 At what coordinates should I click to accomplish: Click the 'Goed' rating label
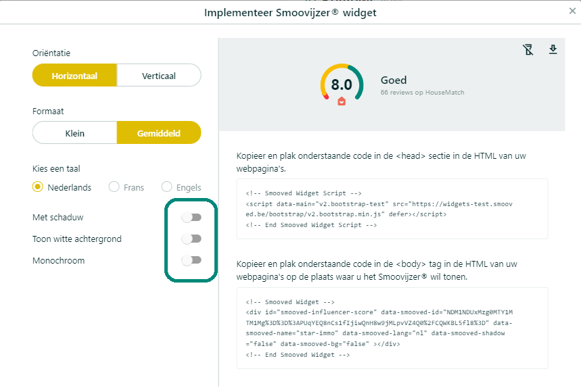point(394,80)
